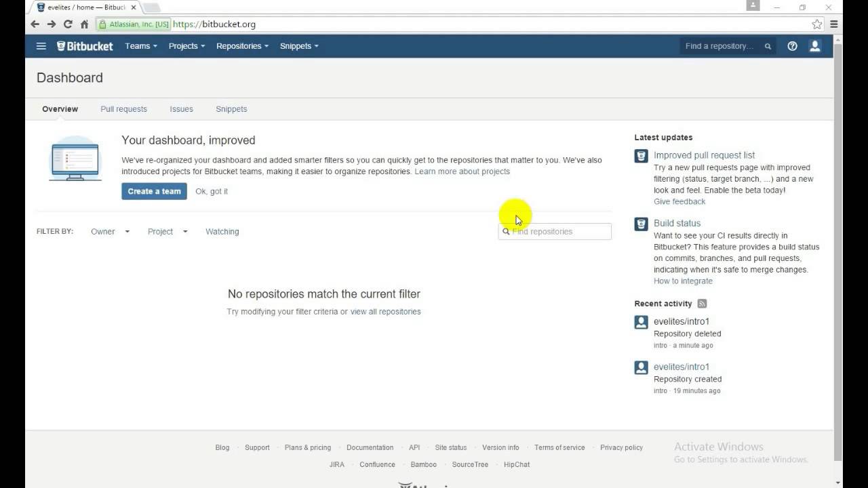Click the Find repositories input
Image resolution: width=868 pixels, height=488 pixels.
click(555, 232)
